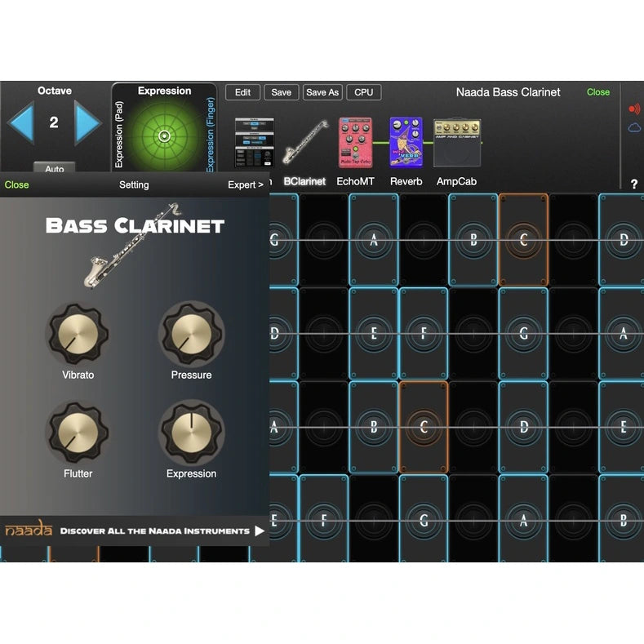Toggle the red broadcast signal icon

coord(634,109)
